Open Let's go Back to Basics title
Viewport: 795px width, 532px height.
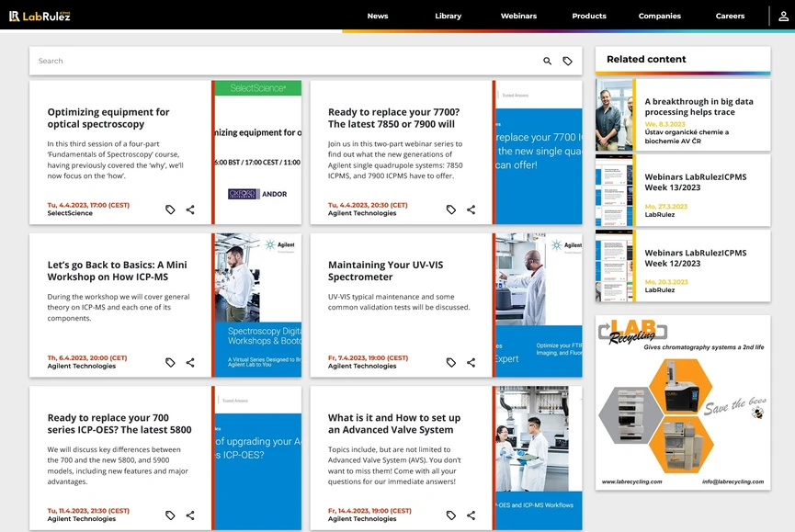click(x=117, y=271)
